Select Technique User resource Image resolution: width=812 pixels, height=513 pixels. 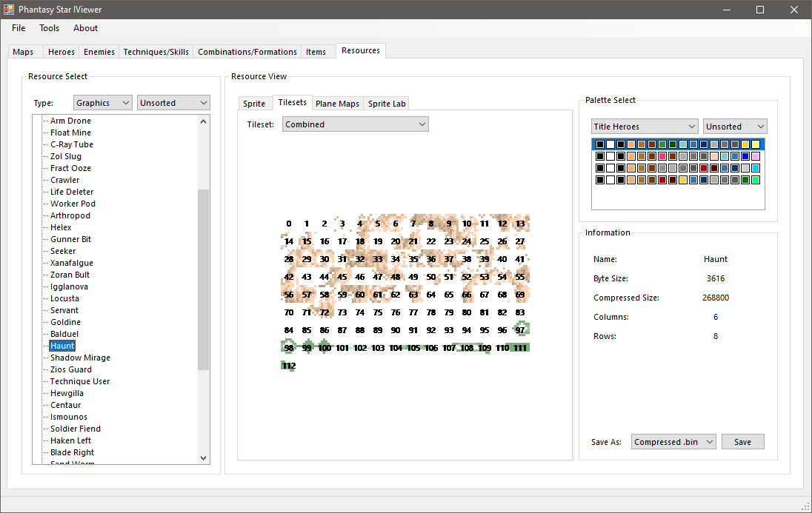80,381
